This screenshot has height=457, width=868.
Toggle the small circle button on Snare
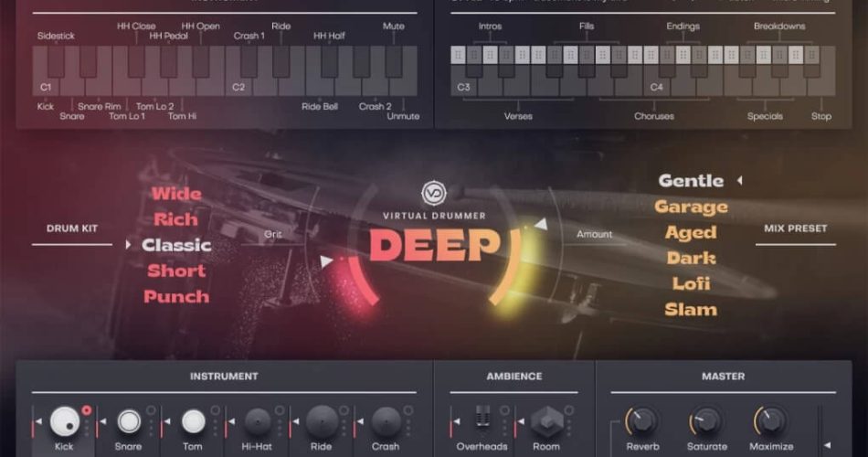151,410
